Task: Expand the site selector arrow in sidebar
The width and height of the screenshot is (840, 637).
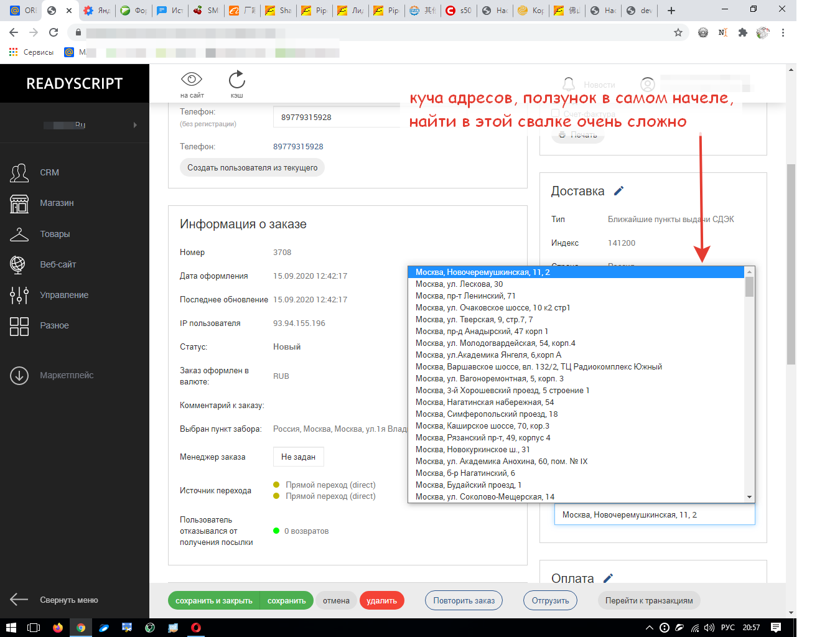Action: (135, 125)
